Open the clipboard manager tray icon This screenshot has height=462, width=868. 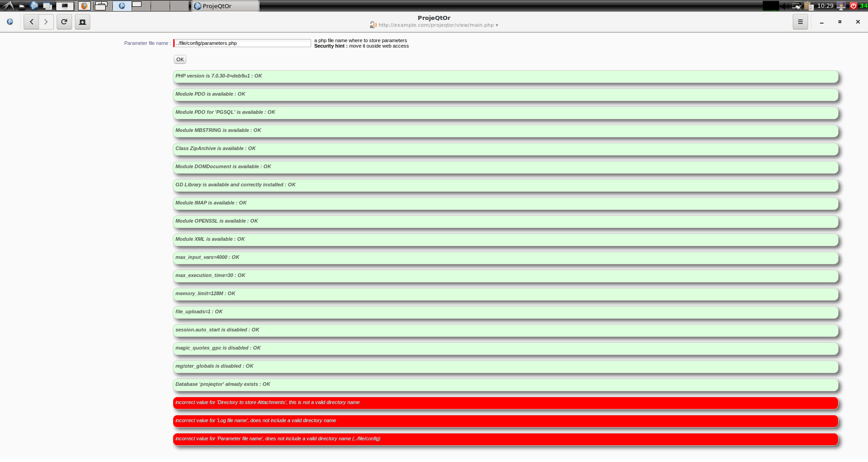click(x=809, y=6)
